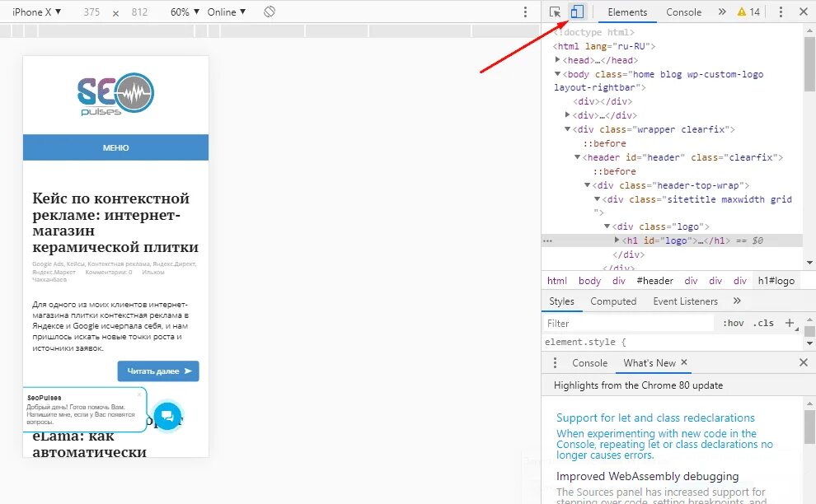The height and width of the screenshot is (504, 816).
Task: Open the iPhone X device dropdown
Action: (x=36, y=12)
